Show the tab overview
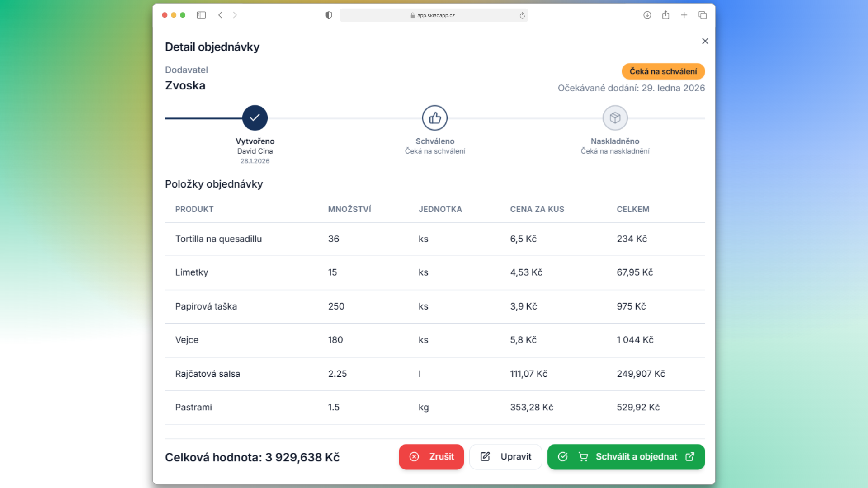The width and height of the screenshot is (868, 488). pyautogui.click(x=703, y=15)
